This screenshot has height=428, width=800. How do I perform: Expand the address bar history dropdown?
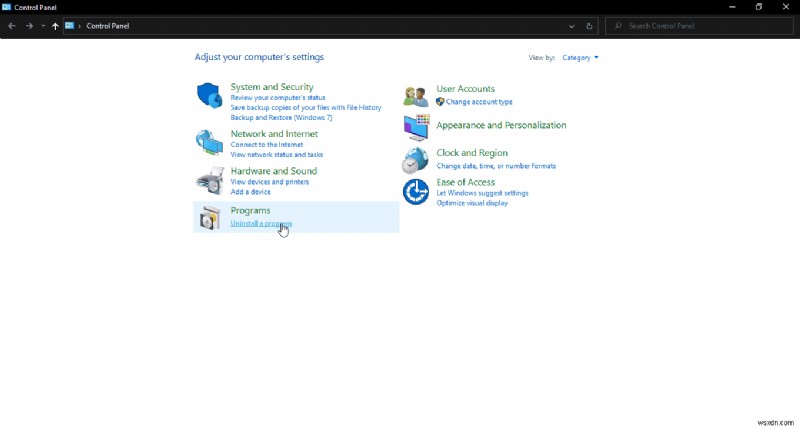pyautogui.click(x=571, y=26)
